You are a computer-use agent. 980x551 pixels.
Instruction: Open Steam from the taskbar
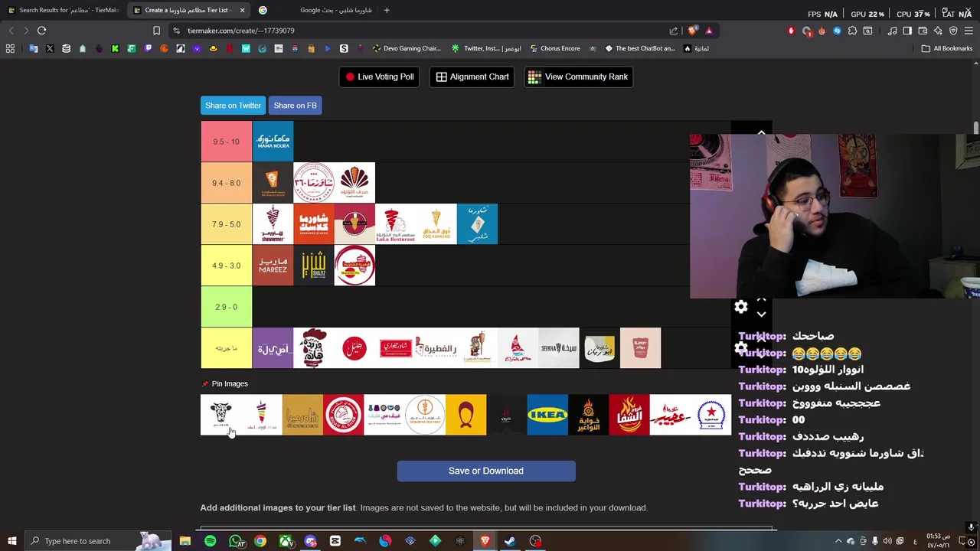[510, 541]
